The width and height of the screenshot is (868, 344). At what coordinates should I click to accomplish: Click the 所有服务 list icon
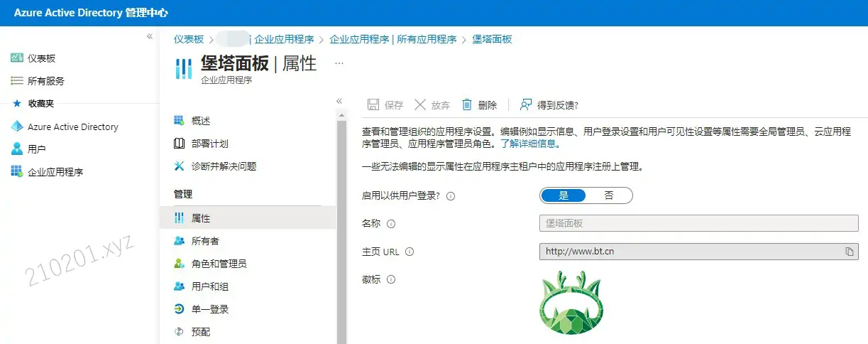pos(17,81)
